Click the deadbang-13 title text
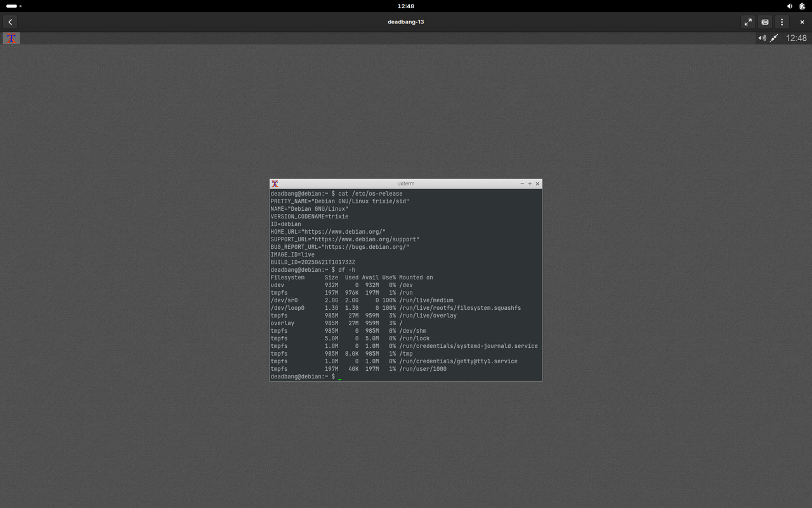This screenshot has height=508, width=812. coord(406,22)
